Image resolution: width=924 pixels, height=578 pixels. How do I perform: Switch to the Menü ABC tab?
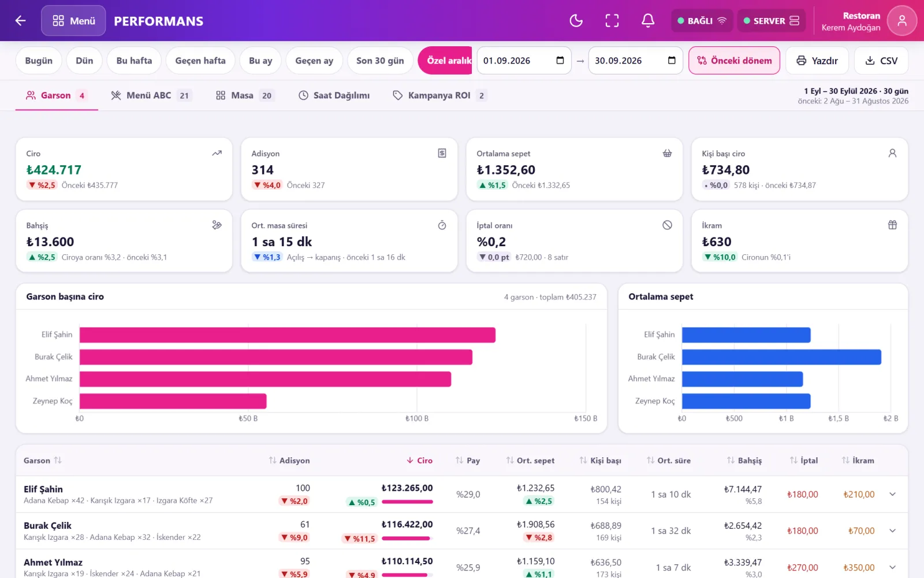point(151,95)
